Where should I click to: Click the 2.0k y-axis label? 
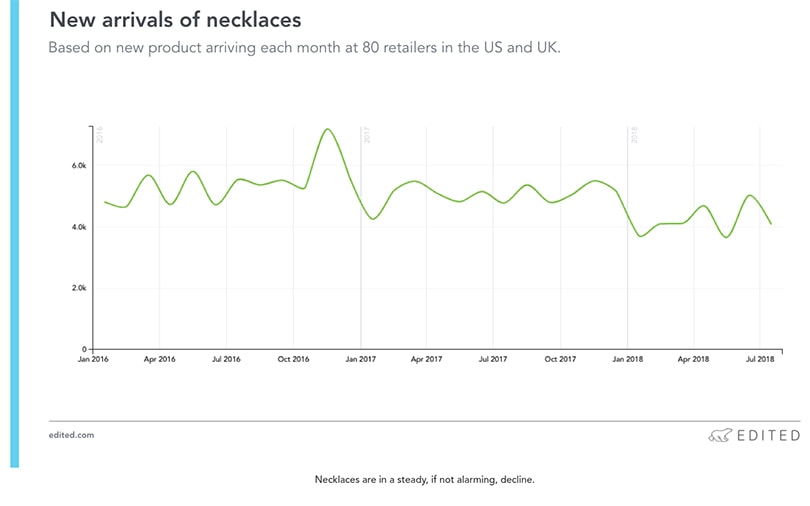pos(78,288)
